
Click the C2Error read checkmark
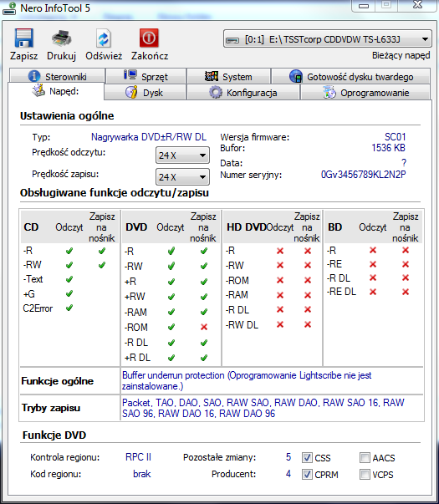pos(69,308)
